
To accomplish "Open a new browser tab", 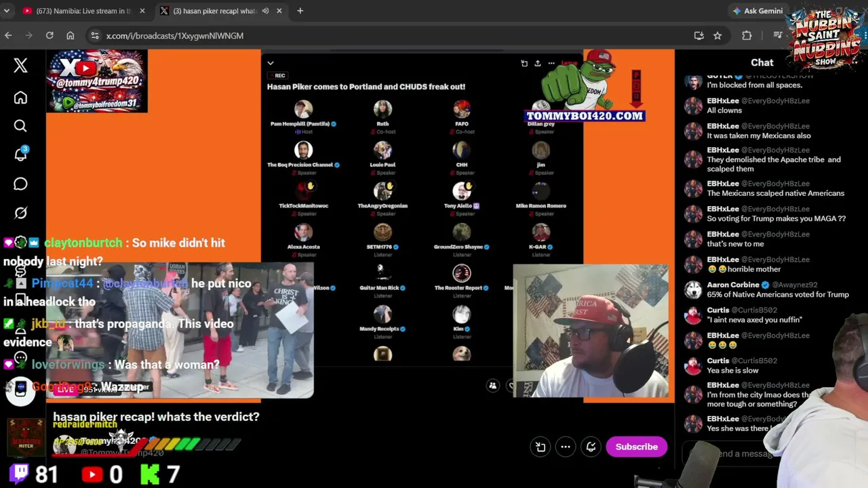I will tap(300, 11).
